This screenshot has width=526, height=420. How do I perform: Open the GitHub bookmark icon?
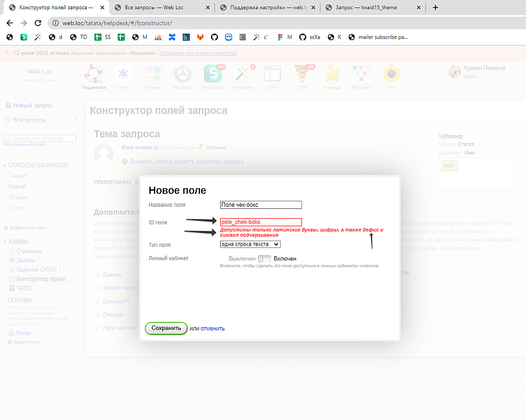click(214, 37)
